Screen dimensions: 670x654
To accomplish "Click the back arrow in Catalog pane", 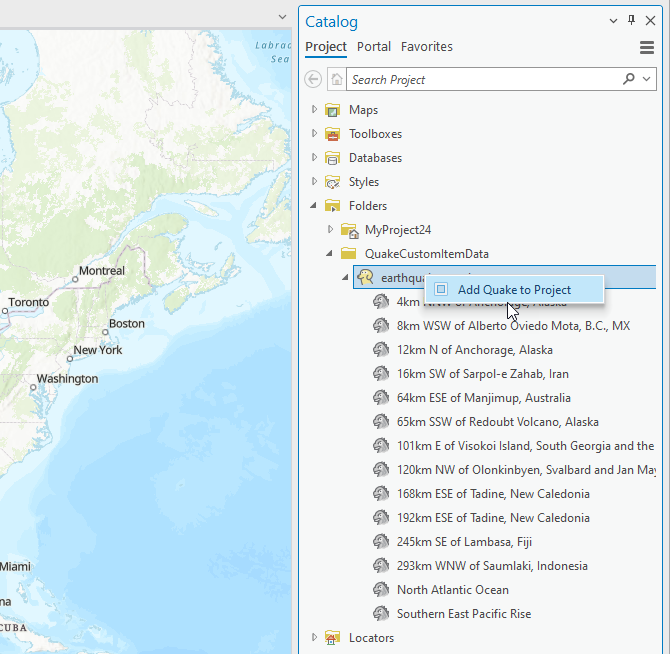I will (313, 79).
